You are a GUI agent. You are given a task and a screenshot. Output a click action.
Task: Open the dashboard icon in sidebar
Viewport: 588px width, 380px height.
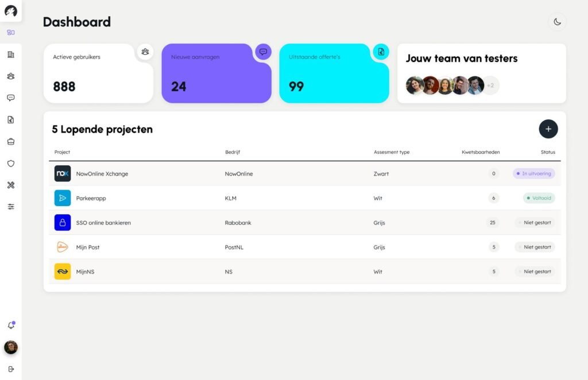tap(11, 32)
